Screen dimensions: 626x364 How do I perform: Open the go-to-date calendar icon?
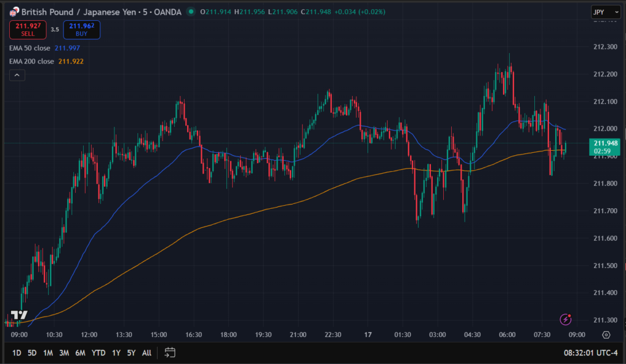(170, 352)
